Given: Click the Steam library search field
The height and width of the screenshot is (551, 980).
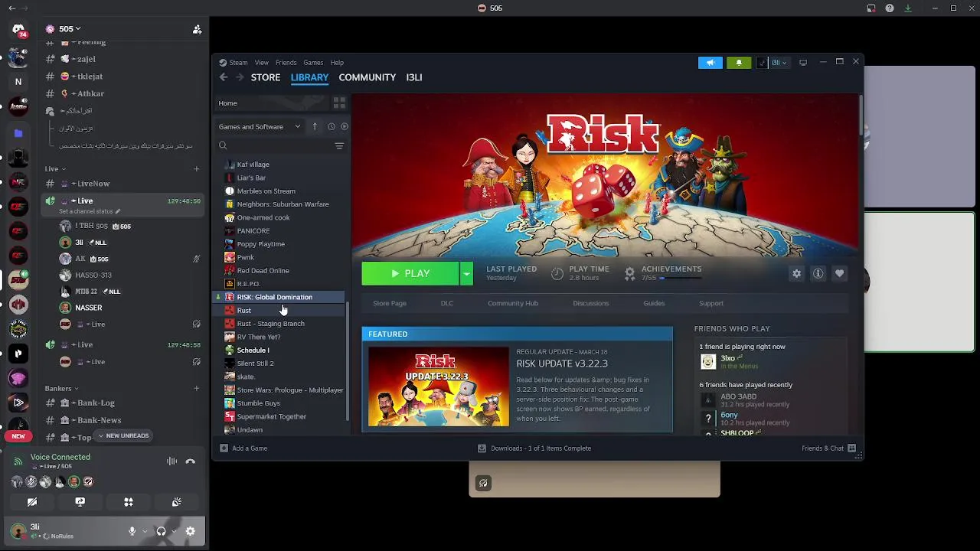Looking at the screenshot, I should pos(274,145).
